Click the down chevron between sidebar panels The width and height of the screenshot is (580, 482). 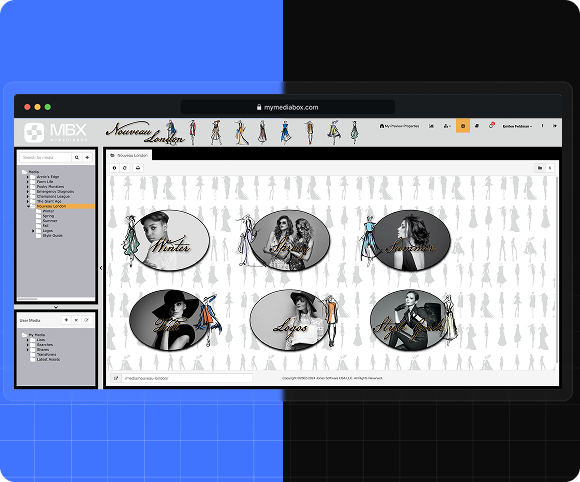tap(56, 307)
